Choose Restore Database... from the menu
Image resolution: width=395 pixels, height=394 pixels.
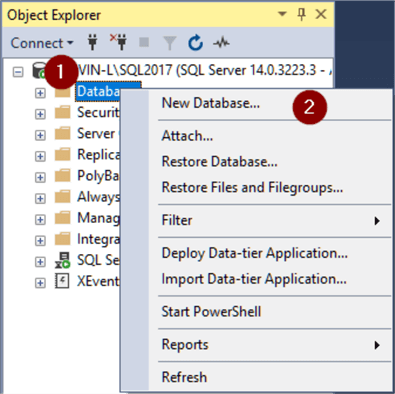coord(219,162)
